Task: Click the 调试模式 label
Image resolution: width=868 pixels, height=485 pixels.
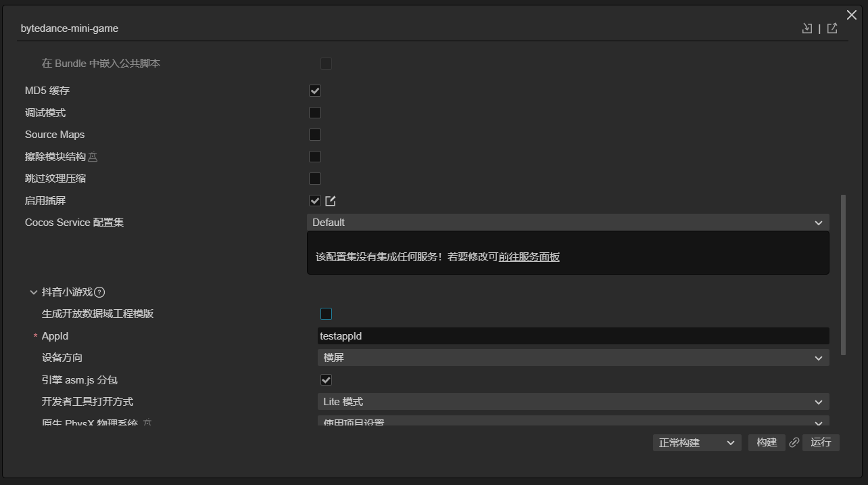Action: coord(45,113)
